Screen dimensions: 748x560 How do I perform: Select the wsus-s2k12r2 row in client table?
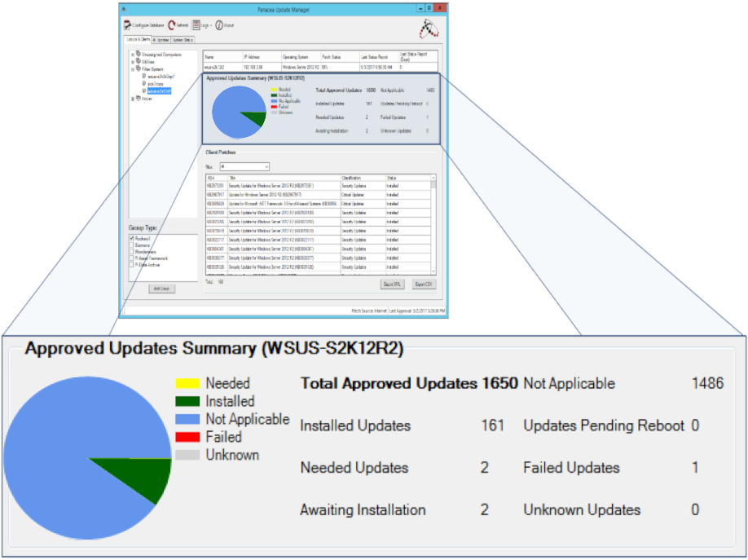pyautogui.click(x=320, y=68)
